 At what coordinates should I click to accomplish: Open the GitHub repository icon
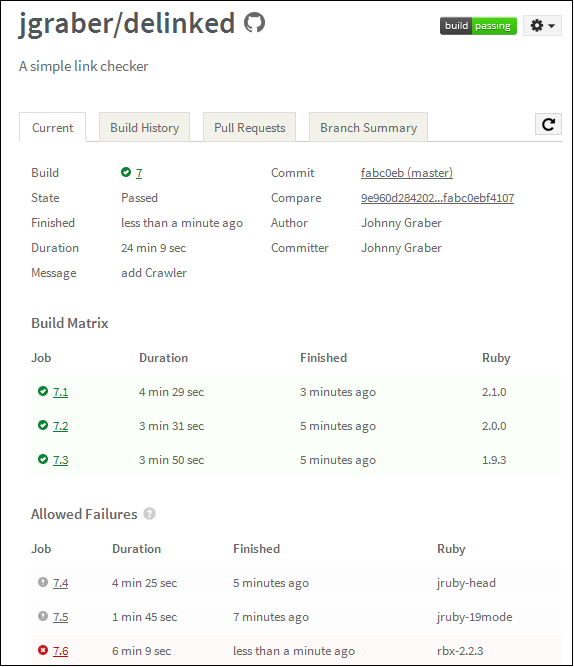pos(254,23)
